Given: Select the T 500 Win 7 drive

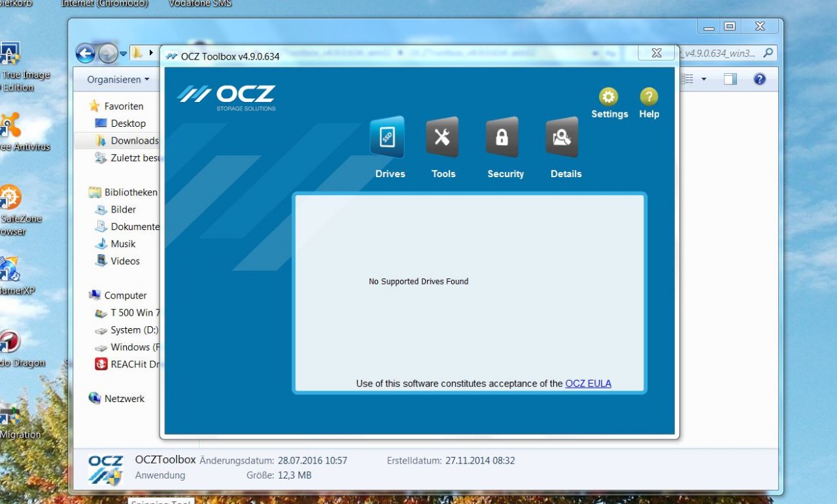Looking at the screenshot, I should point(134,312).
